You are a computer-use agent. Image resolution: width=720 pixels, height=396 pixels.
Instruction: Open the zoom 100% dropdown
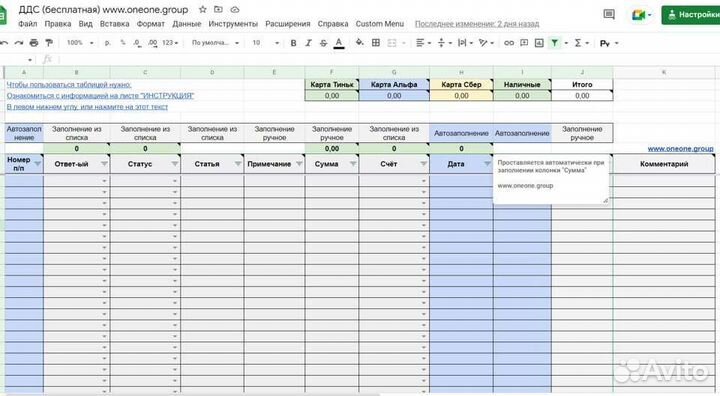80,43
